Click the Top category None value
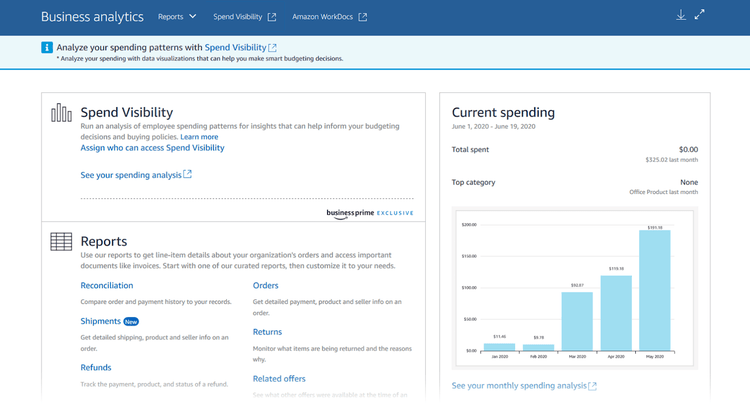 coord(689,182)
